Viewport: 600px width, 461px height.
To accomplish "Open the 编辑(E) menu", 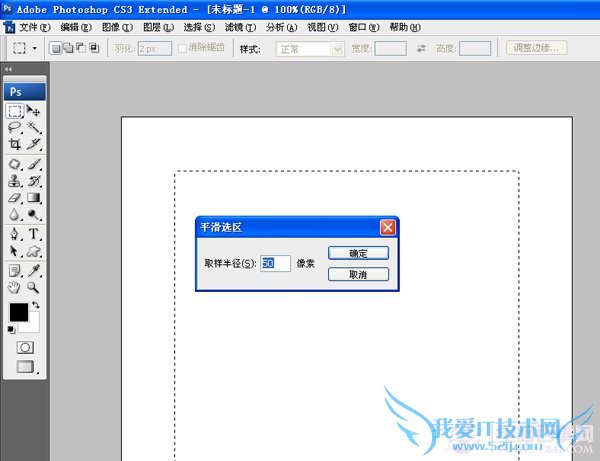I will 76,28.
